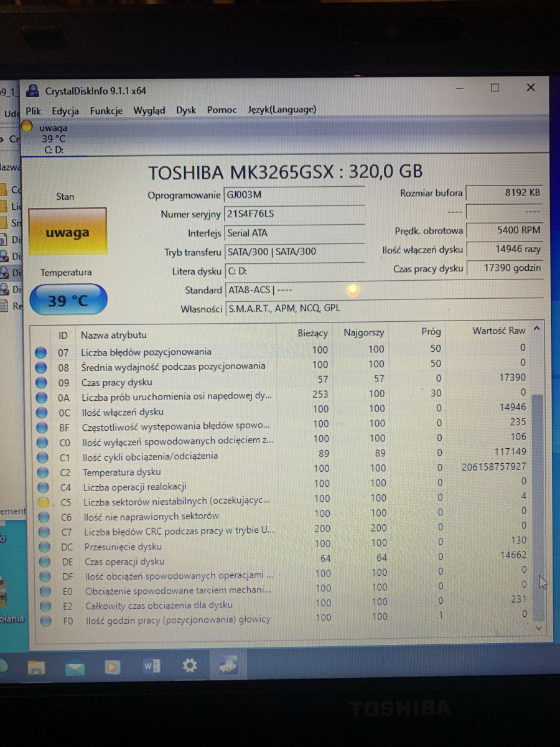Image resolution: width=560 pixels, height=747 pixels.
Task: Click the blue status dot for attribute E2
Action: (45, 606)
